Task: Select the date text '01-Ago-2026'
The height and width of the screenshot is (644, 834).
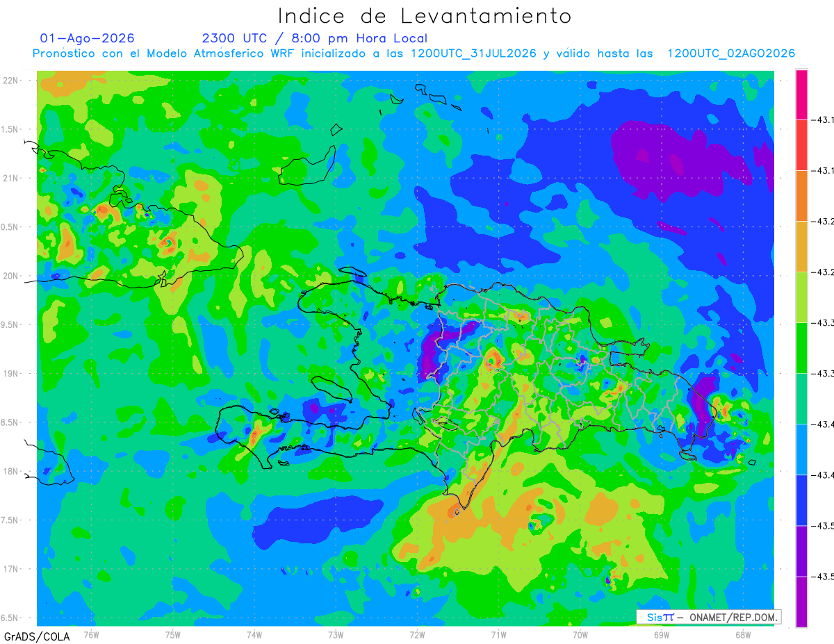Action: (x=87, y=38)
